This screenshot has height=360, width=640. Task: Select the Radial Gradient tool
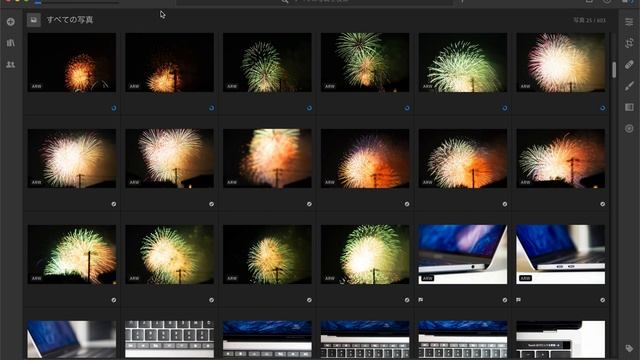point(629,129)
